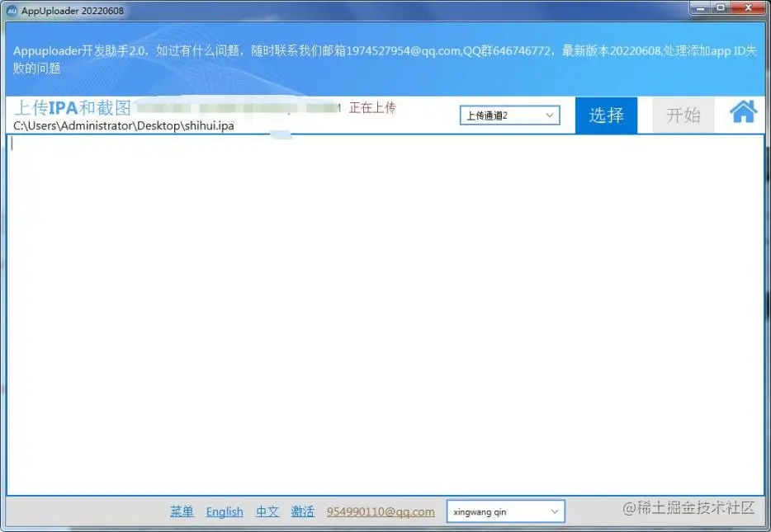Click the shihui.ipa file path text
The image size is (771, 532).
pos(122,126)
